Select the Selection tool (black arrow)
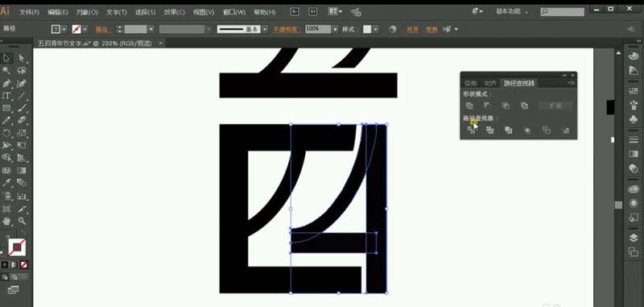Image resolution: width=644 pixels, height=307 pixels. [x=7, y=58]
